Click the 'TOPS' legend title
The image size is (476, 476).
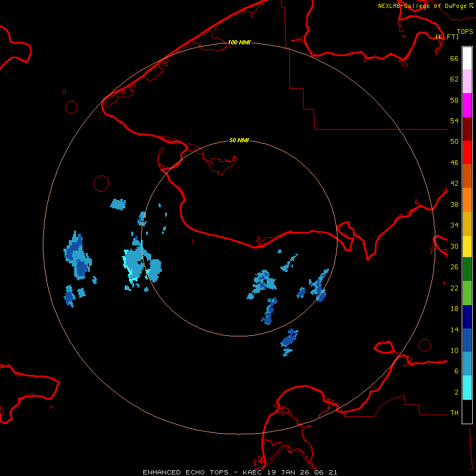465,31
